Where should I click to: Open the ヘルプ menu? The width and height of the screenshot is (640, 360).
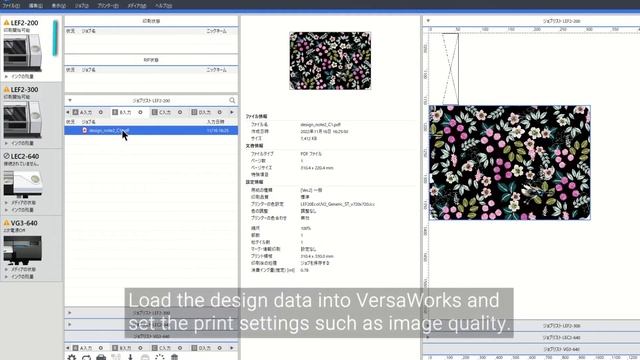coord(163,6)
